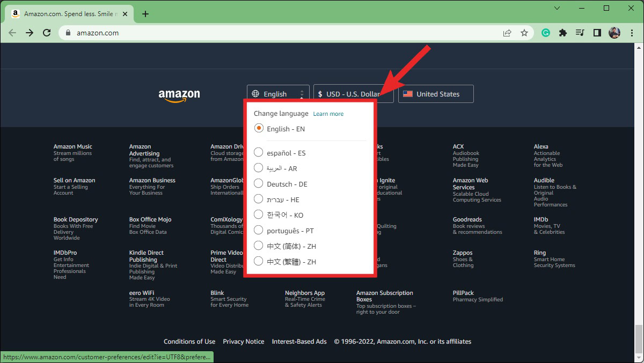Viewport: 644px width, 363px height.
Task: Open the ACX Audiobook Publishing link
Action: pyautogui.click(x=465, y=155)
